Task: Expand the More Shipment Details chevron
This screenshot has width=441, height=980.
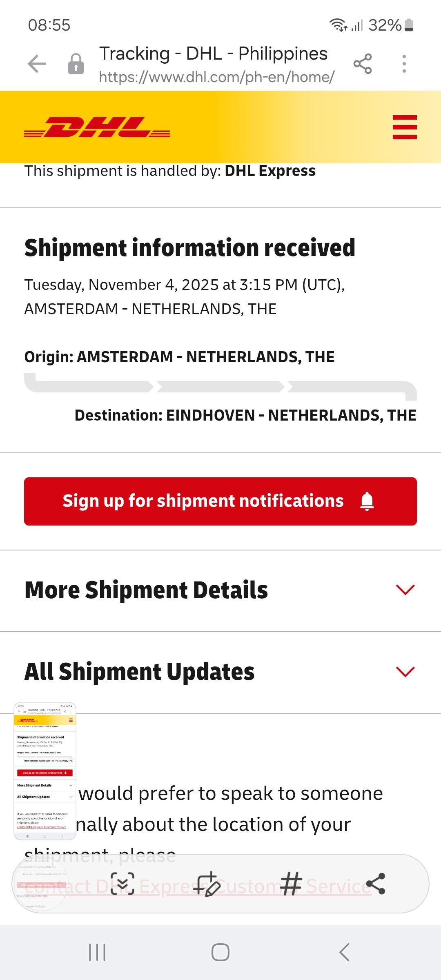Action: pos(405,590)
